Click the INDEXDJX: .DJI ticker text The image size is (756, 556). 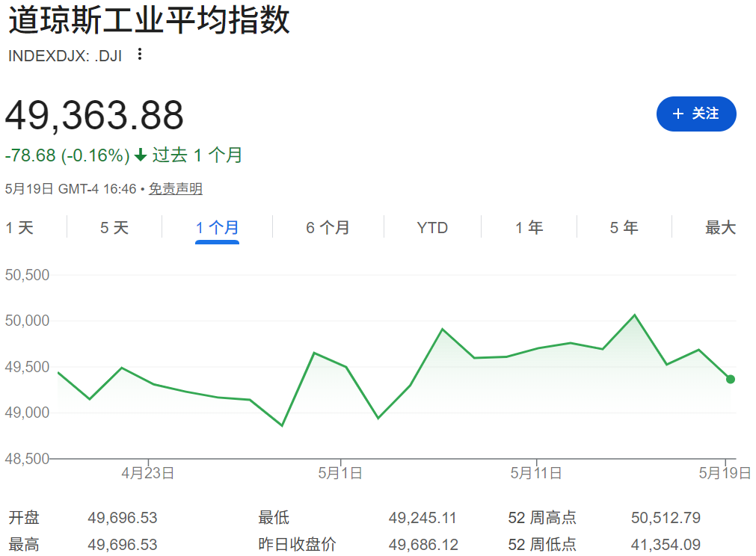tap(65, 56)
